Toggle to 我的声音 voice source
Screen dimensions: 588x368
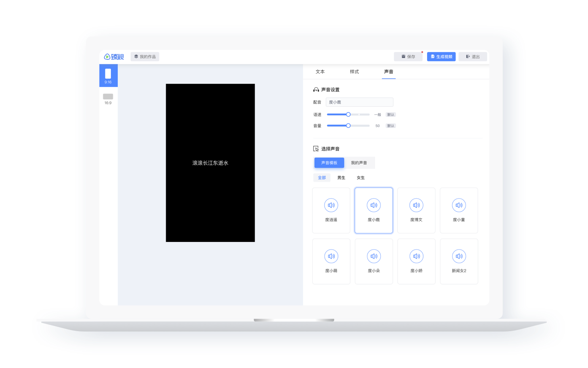click(359, 163)
